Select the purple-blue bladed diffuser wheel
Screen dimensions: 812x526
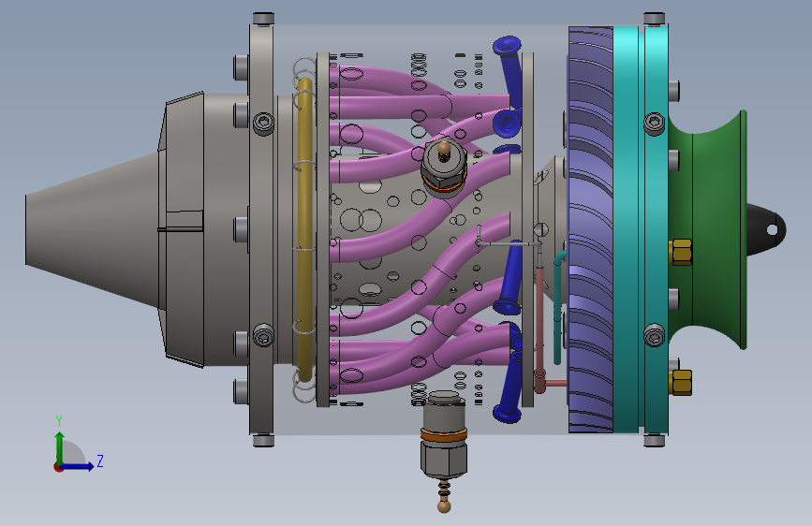click(x=591, y=229)
